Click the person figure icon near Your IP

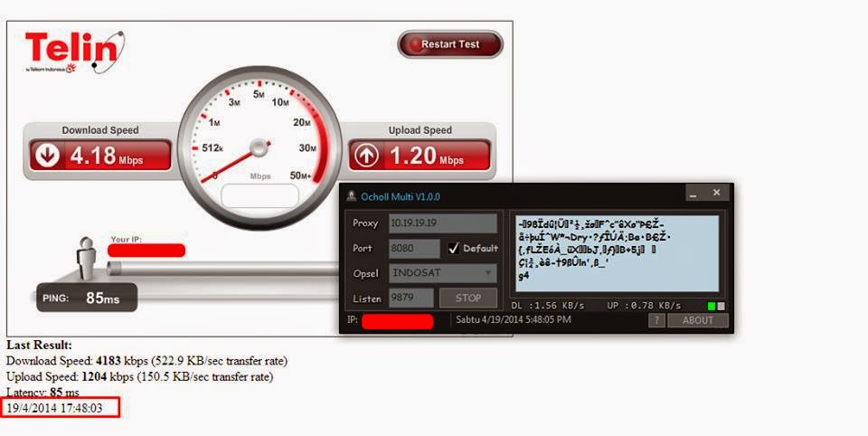click(x=86, y=259)
